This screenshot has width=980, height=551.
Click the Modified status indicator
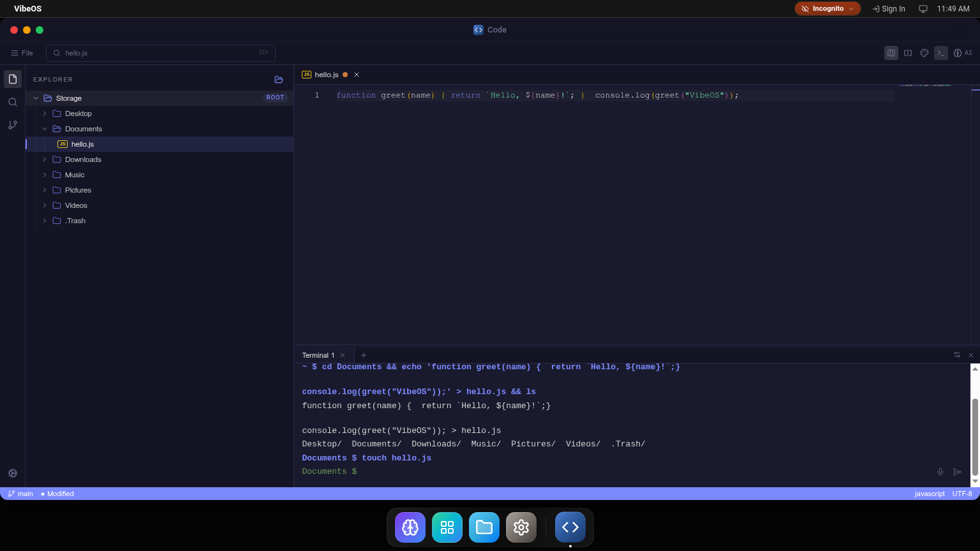point(57,494)
